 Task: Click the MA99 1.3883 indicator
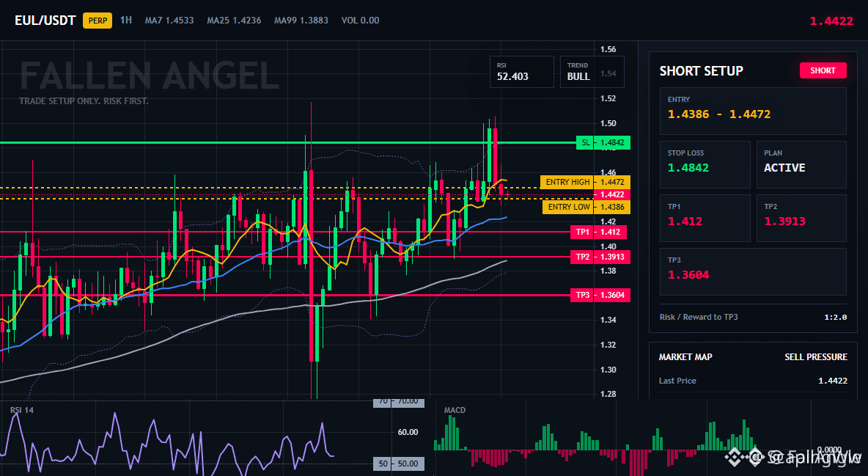click(x=301, y=21)
